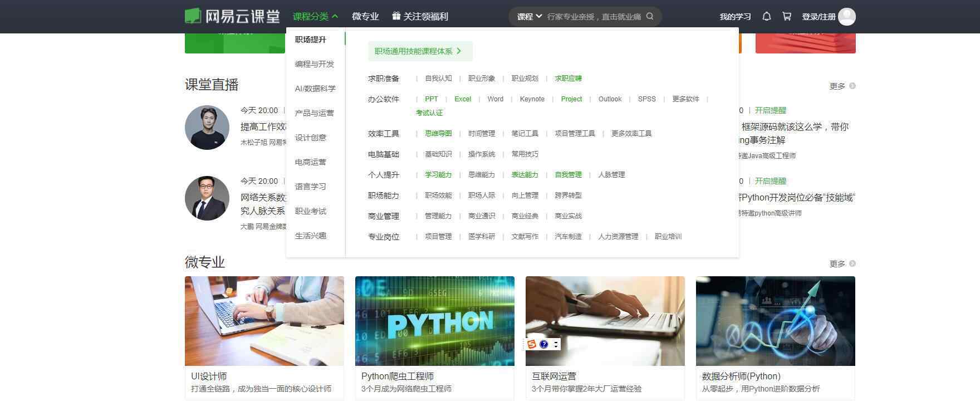Click the 思维导图 link
Viewport: 980px width, 401px height.
pyautogui.click(x=438, y=134)
